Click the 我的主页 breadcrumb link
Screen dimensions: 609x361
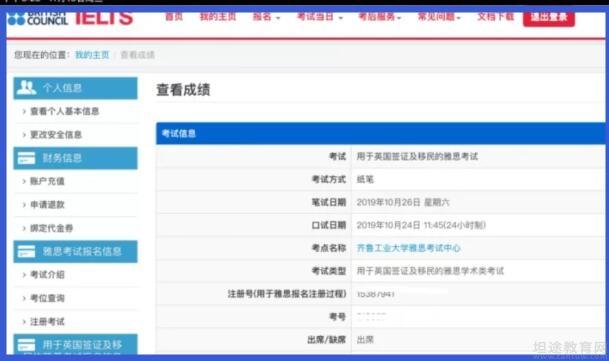pyautogui.click(x=92, y=55)
